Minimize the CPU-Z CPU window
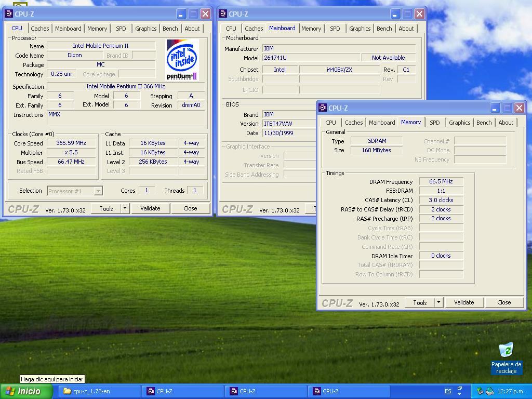Screen dimensions: 532x399 coord(181,14)
